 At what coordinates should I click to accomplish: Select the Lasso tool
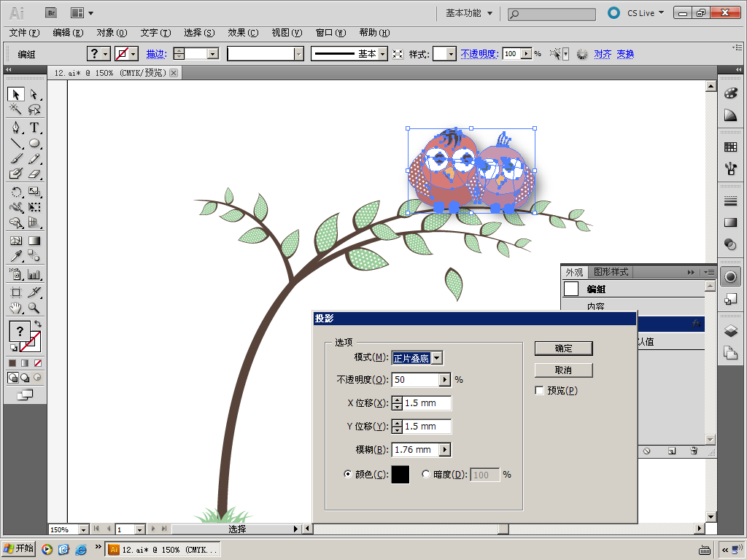[34, 109]
